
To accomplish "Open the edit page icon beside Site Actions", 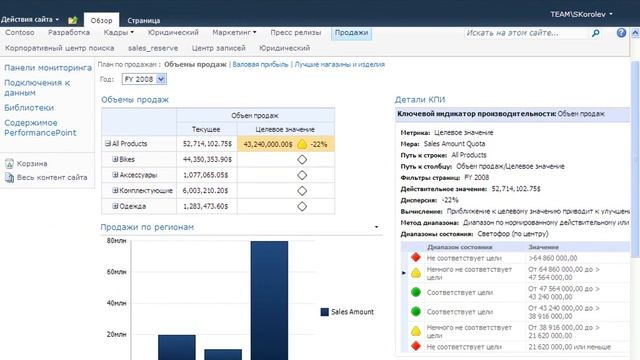I will coord(73,20).
